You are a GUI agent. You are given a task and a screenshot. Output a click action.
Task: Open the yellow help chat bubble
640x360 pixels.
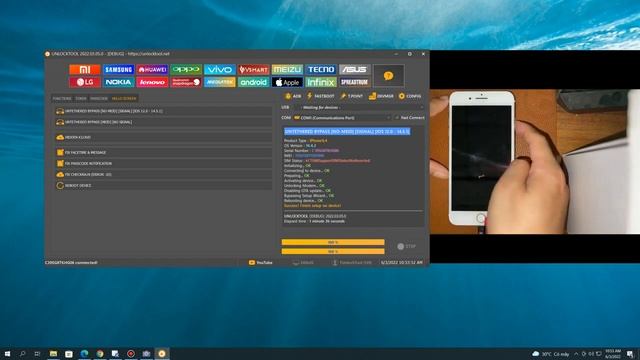389,76
